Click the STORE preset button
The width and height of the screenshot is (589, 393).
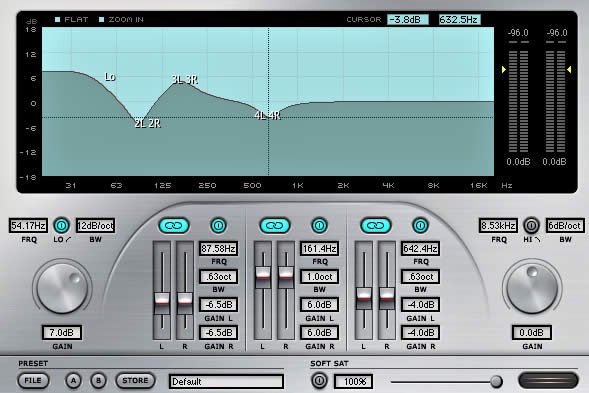tap(135, 381)
